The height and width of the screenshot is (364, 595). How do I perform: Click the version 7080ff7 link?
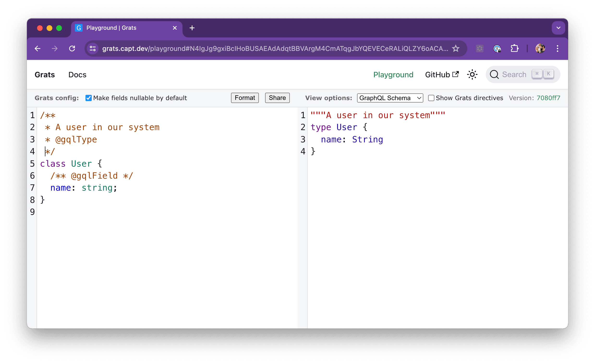(x=548, y=98)
